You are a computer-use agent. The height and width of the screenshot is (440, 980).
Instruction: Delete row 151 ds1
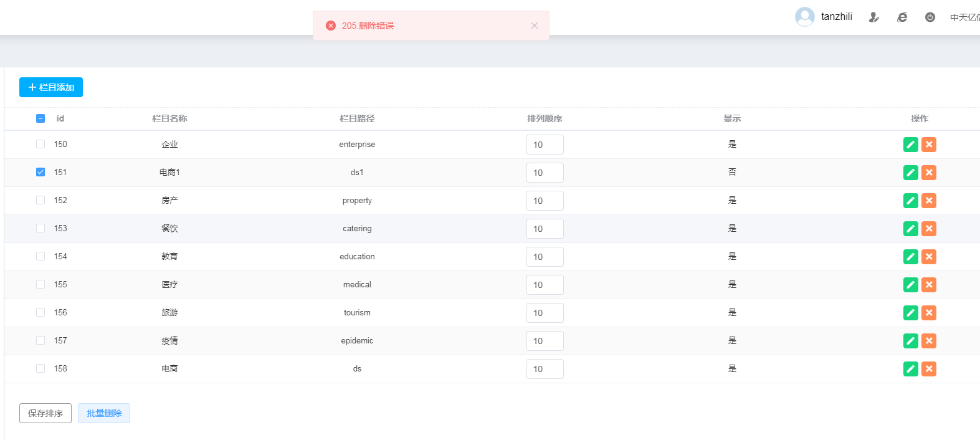[x=929, y=173]
